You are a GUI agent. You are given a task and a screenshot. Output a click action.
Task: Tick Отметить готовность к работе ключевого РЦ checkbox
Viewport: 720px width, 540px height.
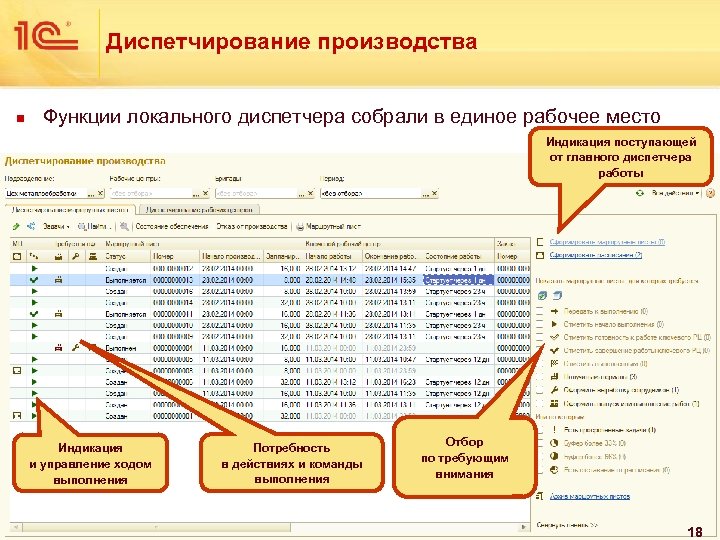pyautogui.click(x=540, y=337)
